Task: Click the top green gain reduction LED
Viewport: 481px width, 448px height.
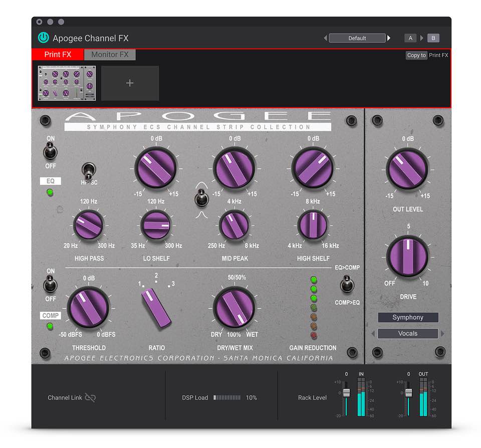Action: pyautogui.click(x=314, y=280)
